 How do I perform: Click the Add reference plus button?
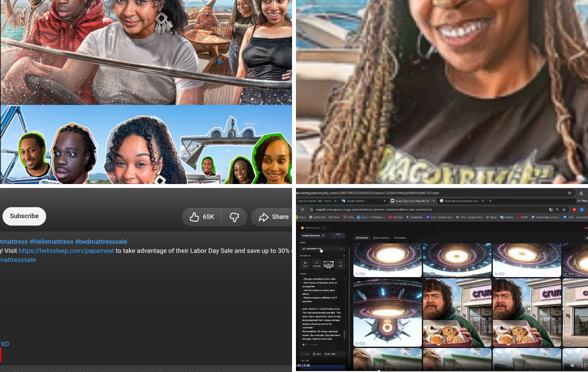click(x=341, y=263)
